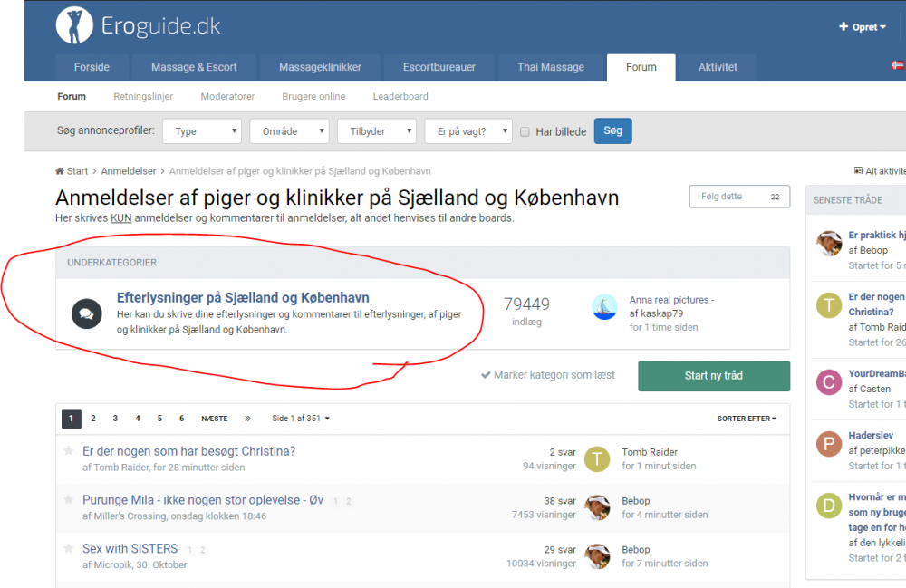906x588 pixels.
Task: Open the sailboat avatar of kaskap79
Action: (604, 307)
